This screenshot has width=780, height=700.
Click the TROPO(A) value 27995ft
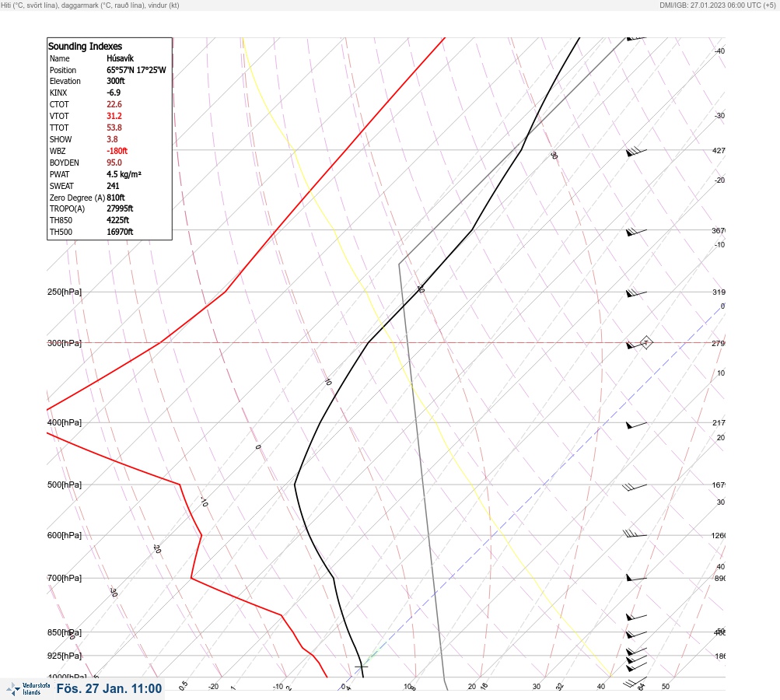point(120,208)
